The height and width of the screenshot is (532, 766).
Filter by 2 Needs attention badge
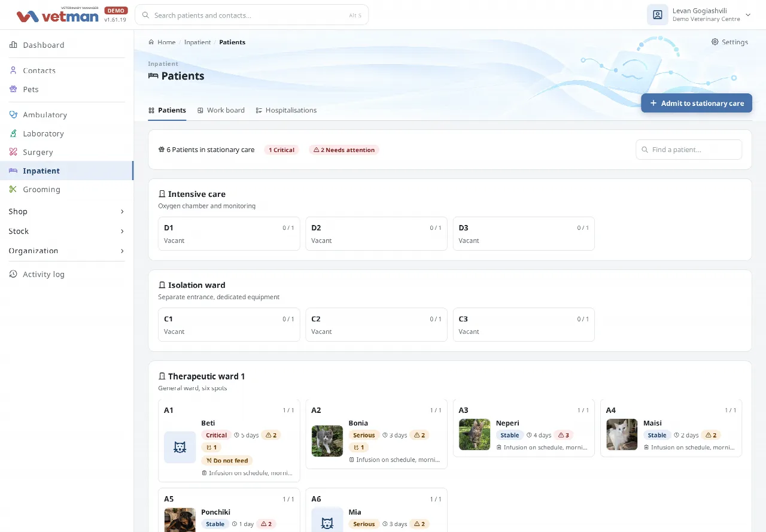pyautogui.click(x=344, y=150)
